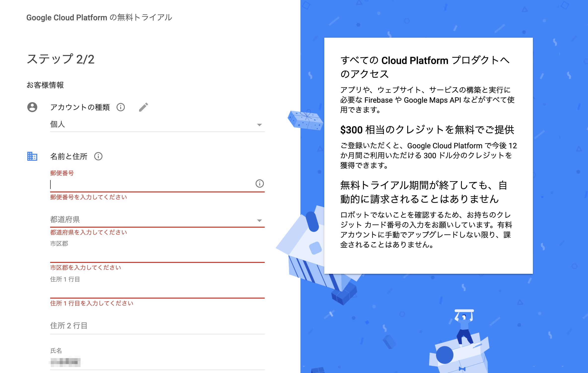
Task: Click heading 無料トライアル期間が終了しても
Action: 424,192
